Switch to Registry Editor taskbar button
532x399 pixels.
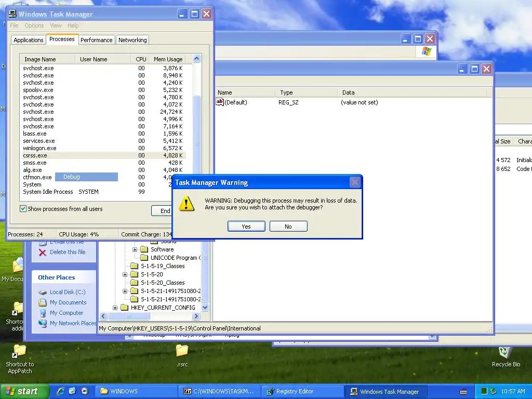click(303, 391)
